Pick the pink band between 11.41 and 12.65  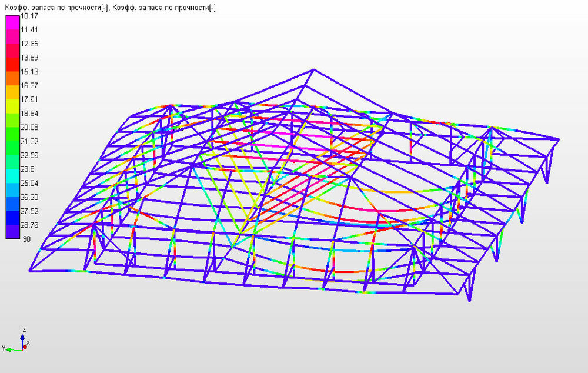12,36
